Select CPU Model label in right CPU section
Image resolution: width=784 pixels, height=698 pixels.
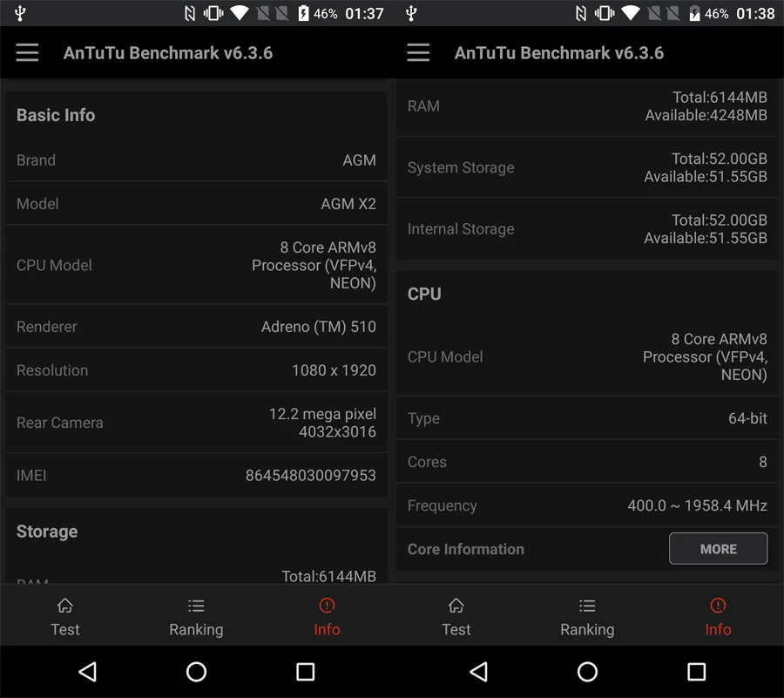tap(445, 356)
